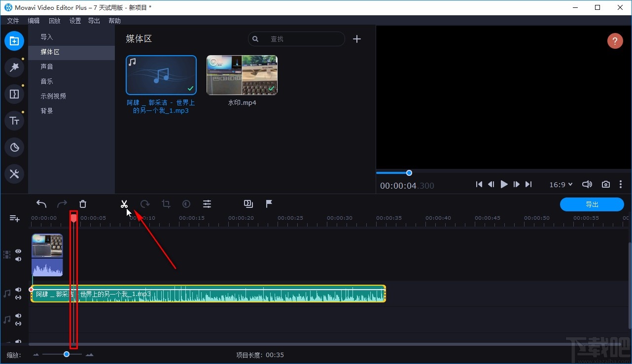Skip to the end of the project

tap(528, 184)
